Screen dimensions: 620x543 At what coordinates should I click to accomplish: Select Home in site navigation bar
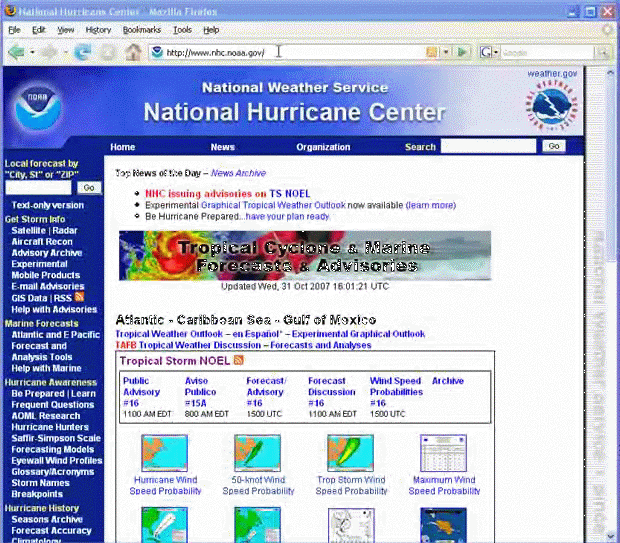123,147
